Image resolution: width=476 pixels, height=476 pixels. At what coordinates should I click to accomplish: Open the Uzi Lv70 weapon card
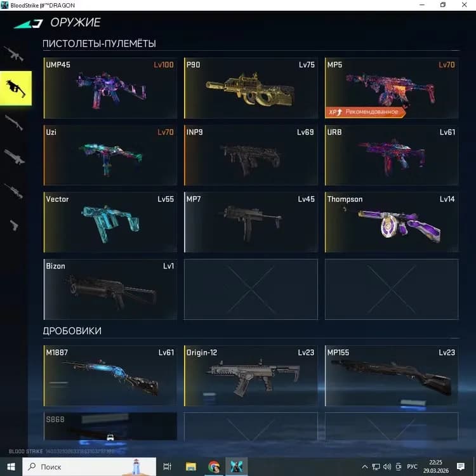click(x=110, y=155)
